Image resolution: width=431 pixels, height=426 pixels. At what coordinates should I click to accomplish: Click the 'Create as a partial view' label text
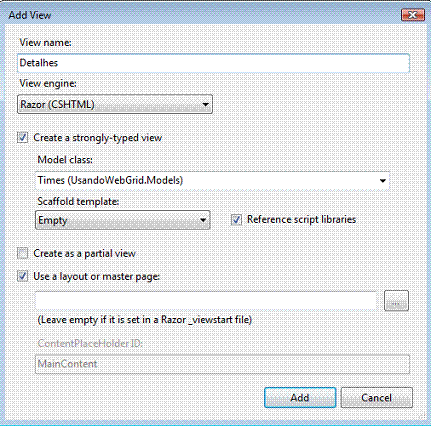[x=84, y=254]
